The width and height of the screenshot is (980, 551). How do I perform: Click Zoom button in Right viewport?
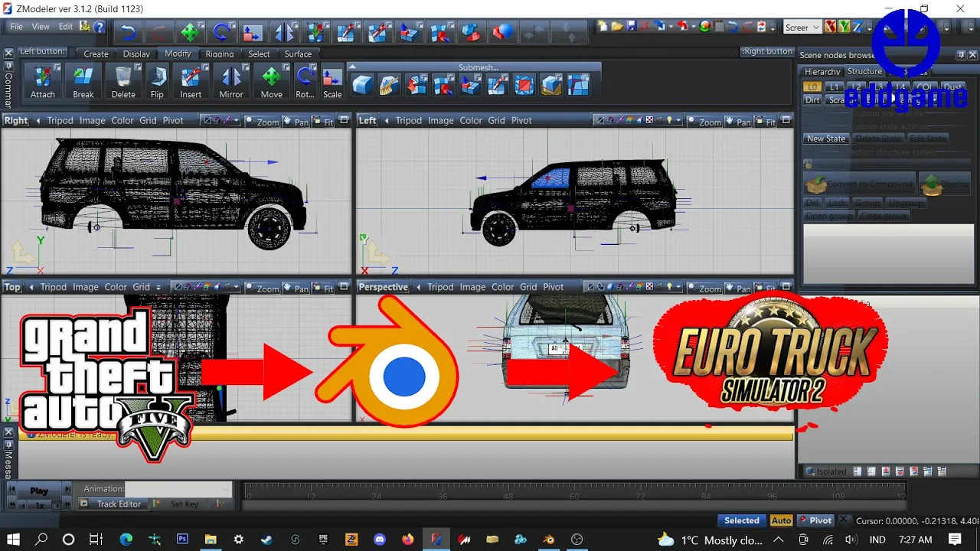262,121
